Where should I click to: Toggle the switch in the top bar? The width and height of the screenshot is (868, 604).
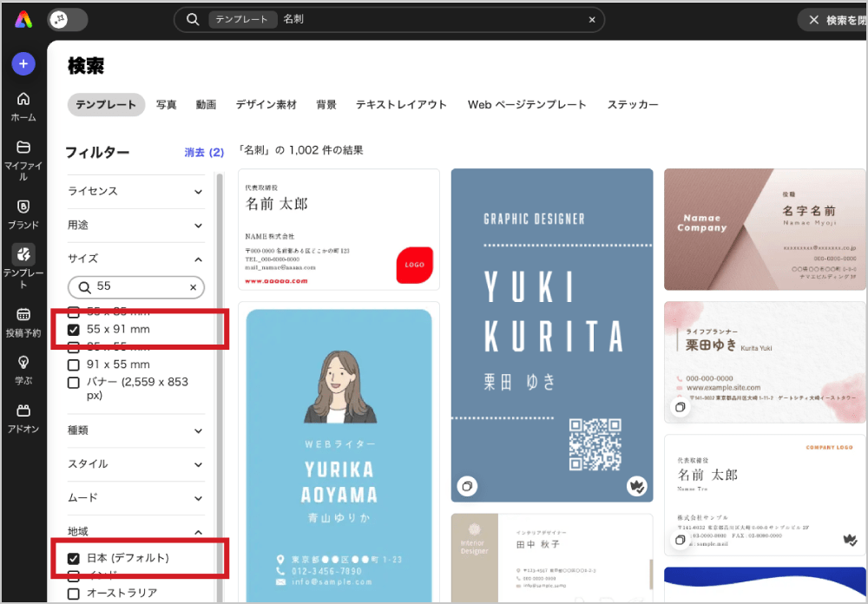68,19
